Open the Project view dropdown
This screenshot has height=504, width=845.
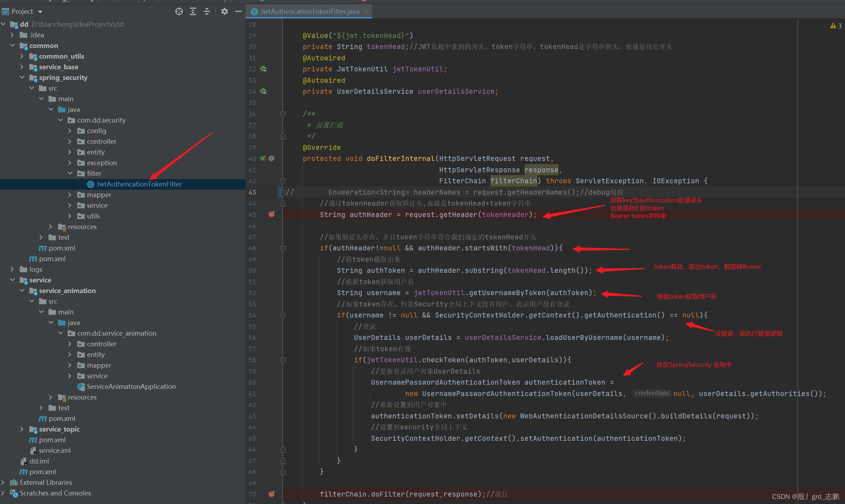tap(40, 12)
